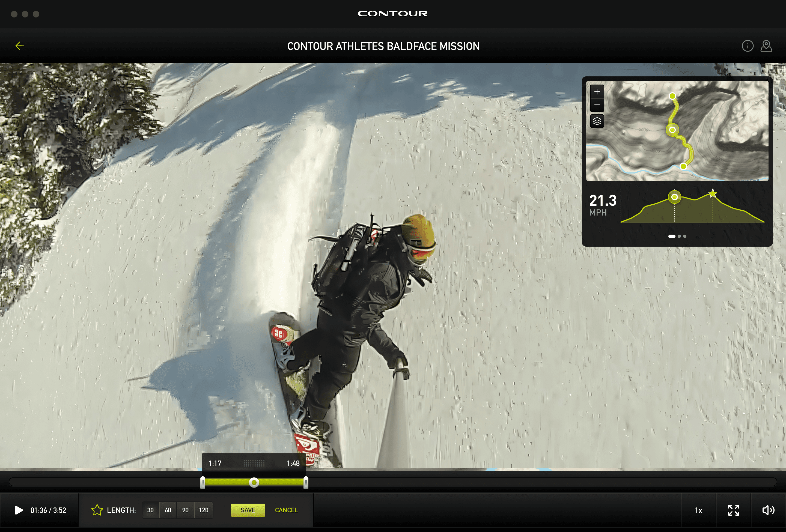Switch to the second data panel page dot

(679, 236)
